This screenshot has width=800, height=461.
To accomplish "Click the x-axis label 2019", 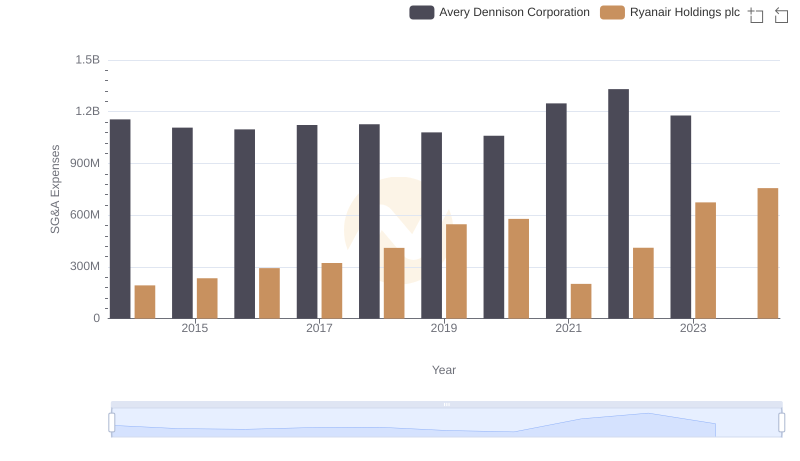I will (x=444, y=328).
